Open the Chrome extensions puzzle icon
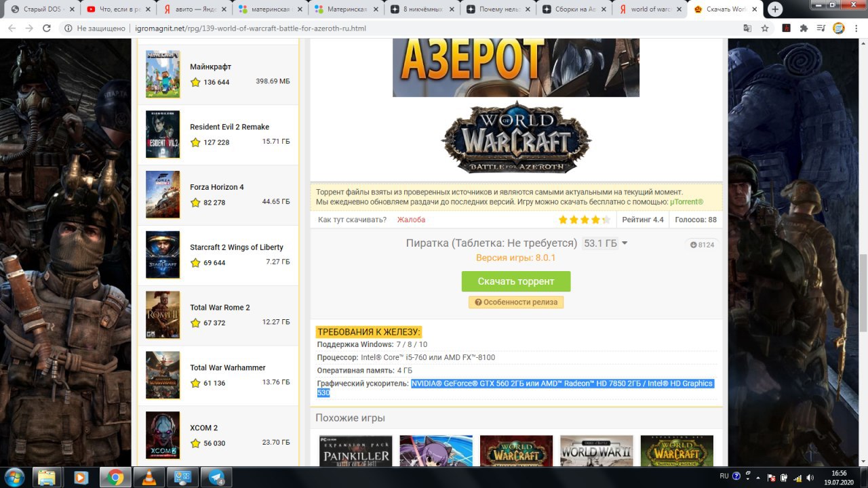 tap(804, 28)
